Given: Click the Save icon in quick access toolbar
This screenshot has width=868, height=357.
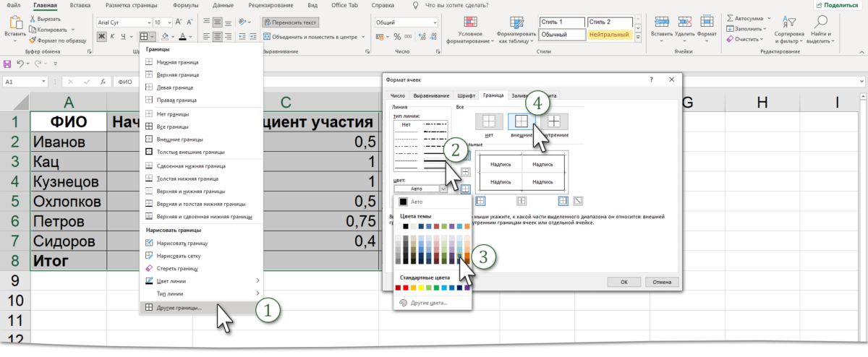Looking at the screenshot, I should point(7,64).
